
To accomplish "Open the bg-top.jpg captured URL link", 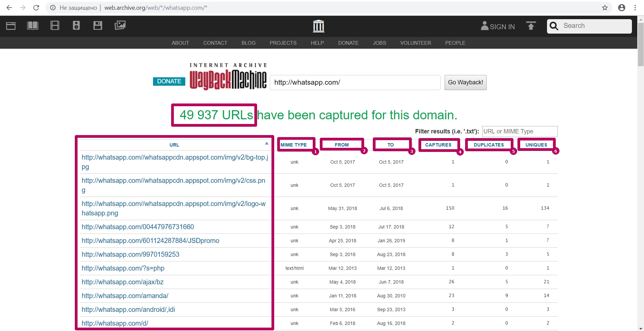I will coord(175,162).
